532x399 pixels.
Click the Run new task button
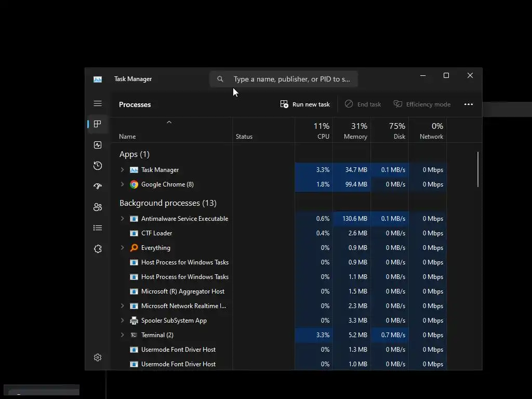(305, 104)
